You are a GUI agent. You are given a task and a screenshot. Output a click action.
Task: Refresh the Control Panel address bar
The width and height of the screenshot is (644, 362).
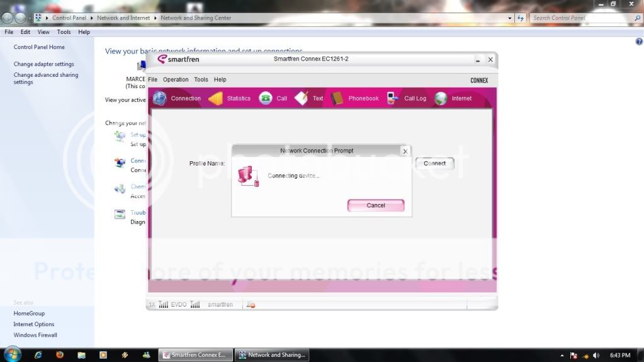coord(521,18)
